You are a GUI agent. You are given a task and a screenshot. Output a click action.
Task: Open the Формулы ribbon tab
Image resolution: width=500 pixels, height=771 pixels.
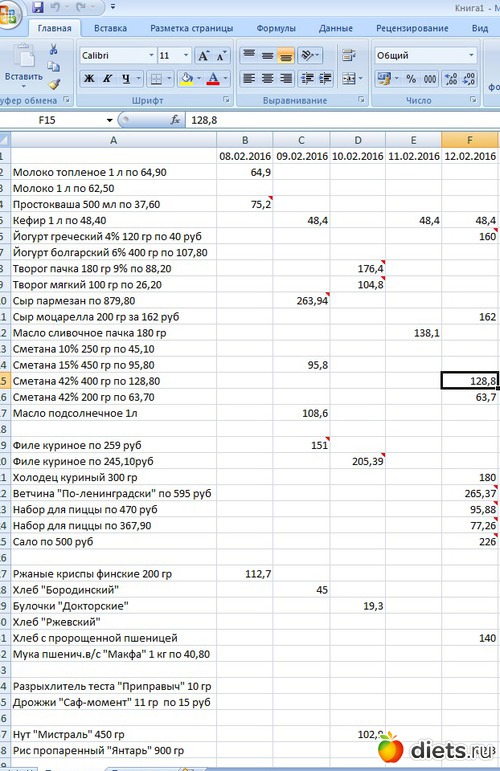point(276,28)
